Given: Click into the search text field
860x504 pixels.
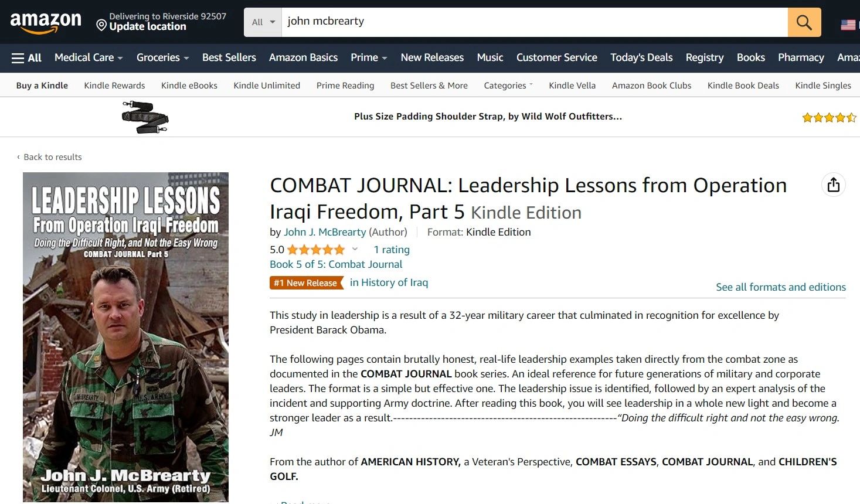Looking at the screenshot, I should [x=535, y=22].
